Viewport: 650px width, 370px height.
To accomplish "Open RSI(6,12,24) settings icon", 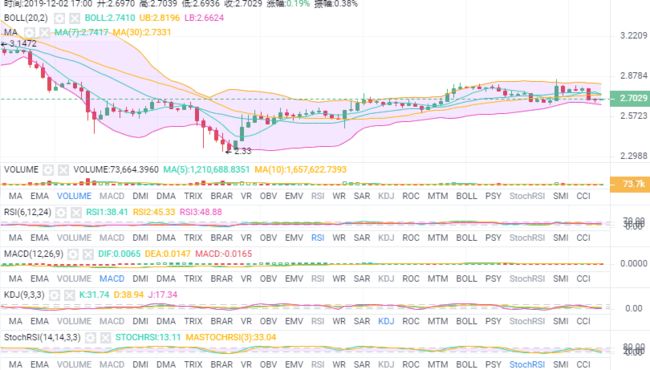I will (61, 213).
